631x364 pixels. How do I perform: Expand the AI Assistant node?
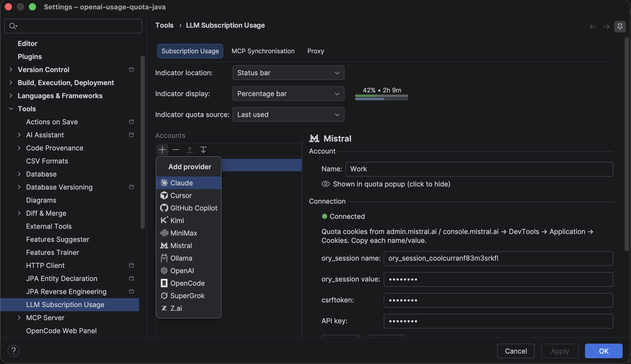click(19, 135)
